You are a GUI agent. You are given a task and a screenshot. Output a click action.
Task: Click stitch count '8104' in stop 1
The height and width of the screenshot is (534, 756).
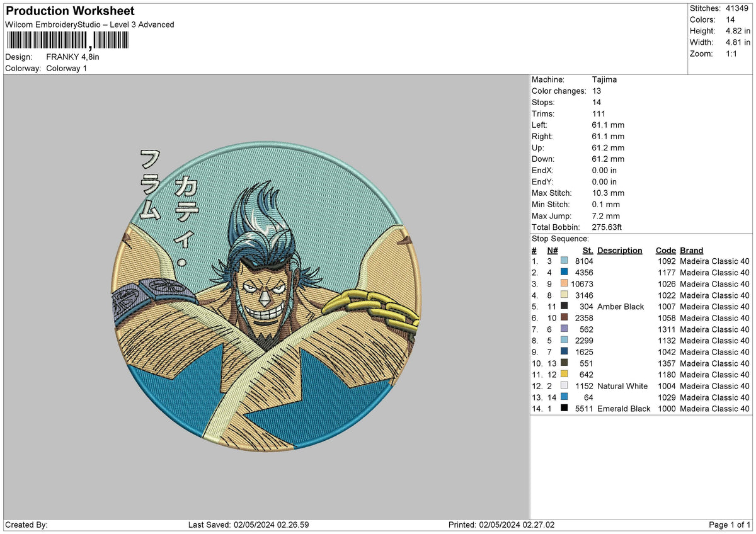pyautogui.click(x=584, y=261)
